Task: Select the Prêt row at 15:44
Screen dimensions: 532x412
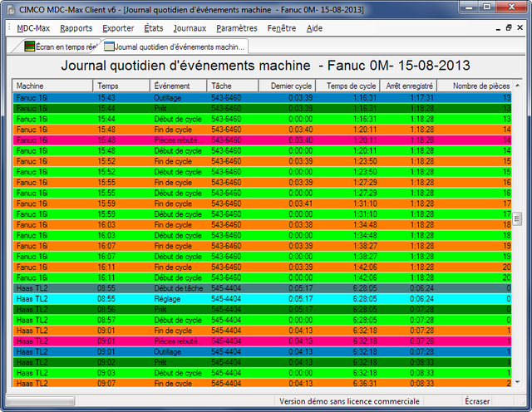Action: point(263,109)
